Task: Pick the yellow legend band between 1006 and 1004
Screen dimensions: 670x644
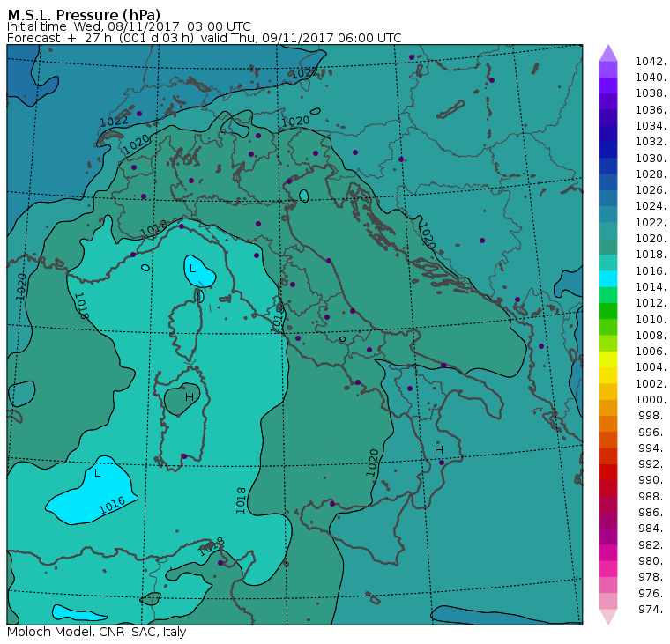Action: [608, 359]
